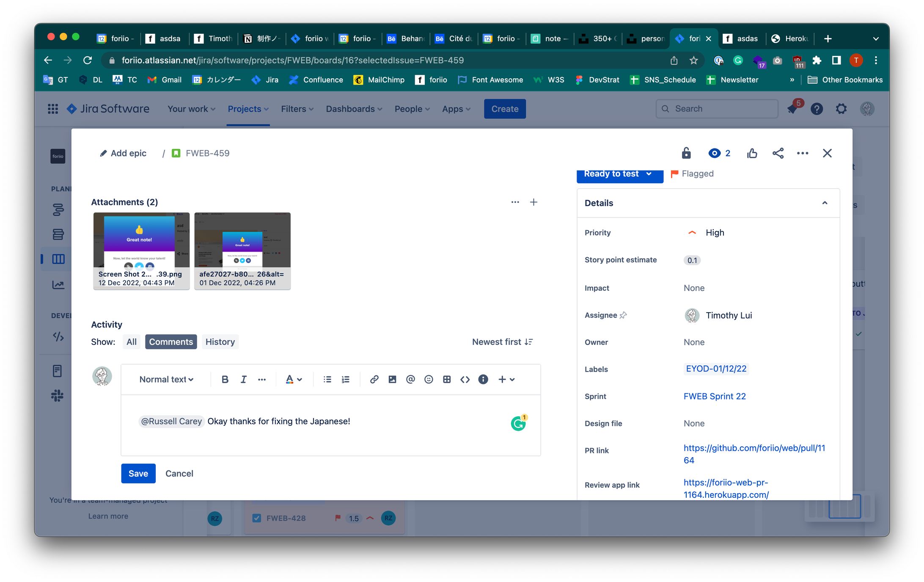Show All activity

tap(132, 342)
